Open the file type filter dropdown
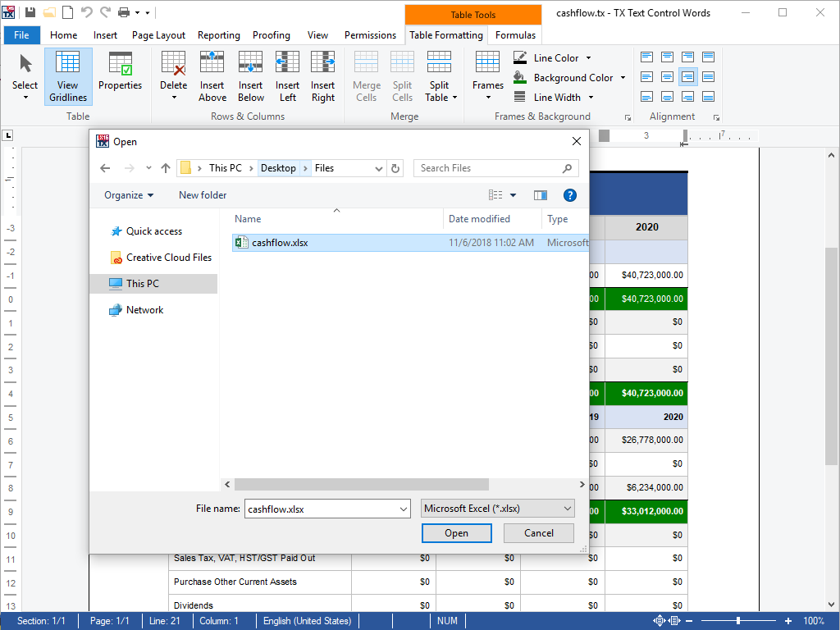The width and height of the screenshot is (840, 630). click(x=497, y=509)
